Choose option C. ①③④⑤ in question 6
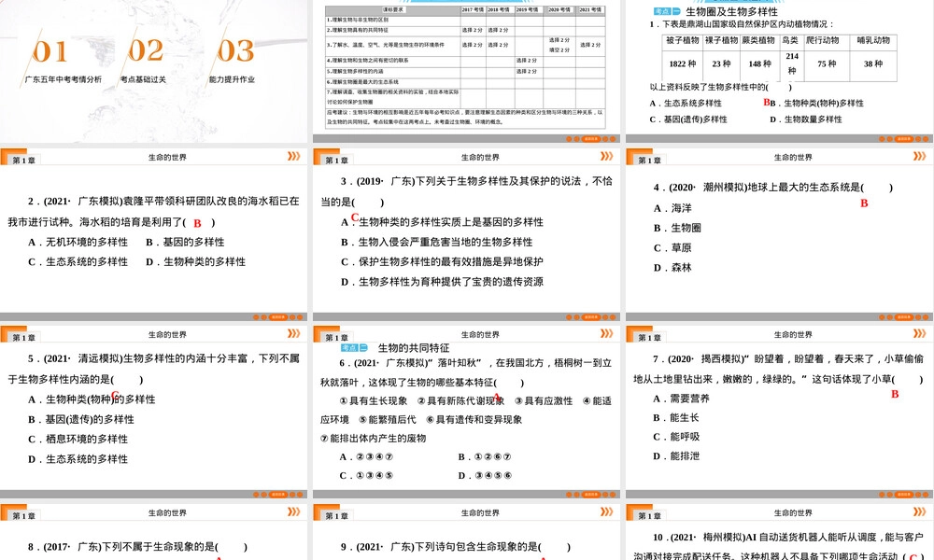 [x=366, y=475]
